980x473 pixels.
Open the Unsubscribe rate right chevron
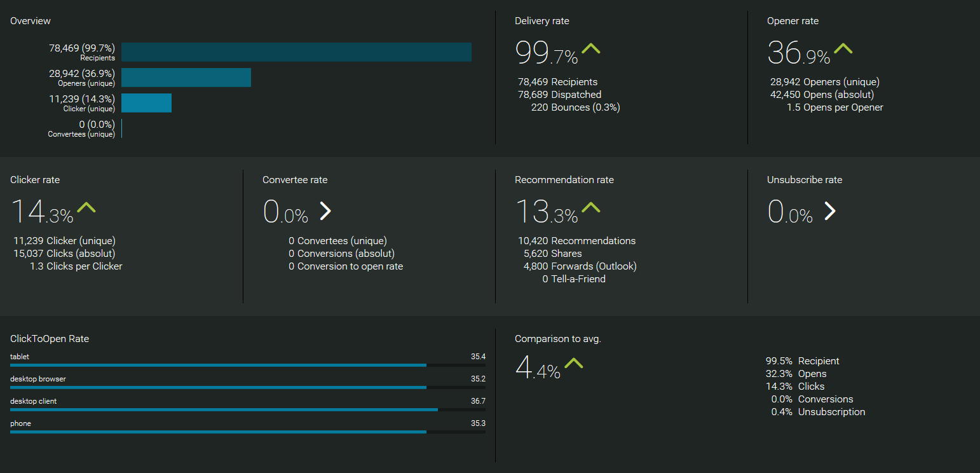[x=829, y=210]
